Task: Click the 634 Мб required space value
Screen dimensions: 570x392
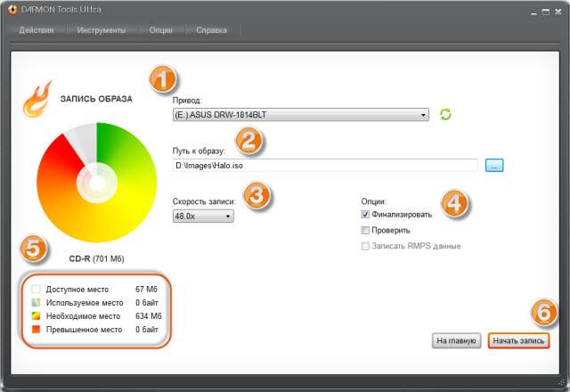Action: pyautogui.click(x=149, y=316)
